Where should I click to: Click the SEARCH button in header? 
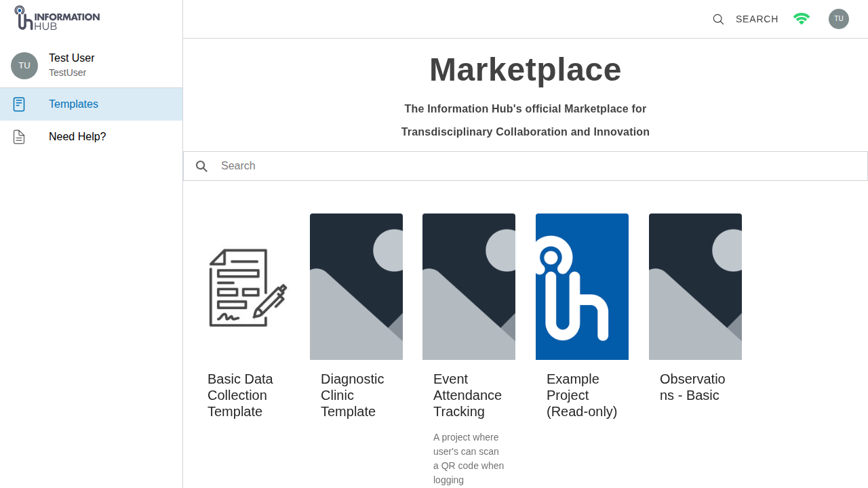click(x=757, y=19)
